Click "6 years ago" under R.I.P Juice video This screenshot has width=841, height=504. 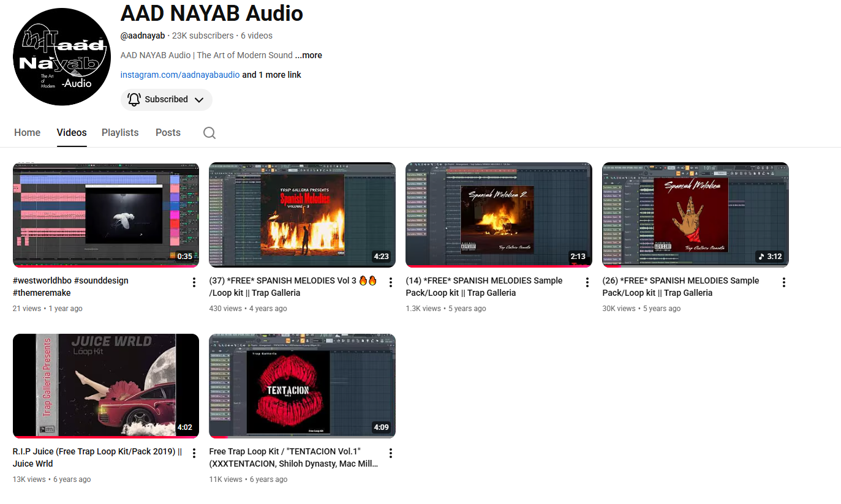tap(72, 480)
